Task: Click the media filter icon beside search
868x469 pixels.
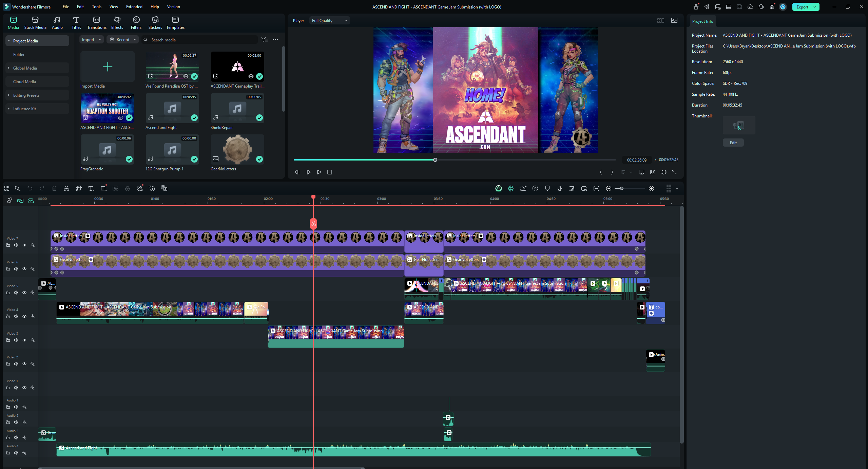Action: [265, 40]
